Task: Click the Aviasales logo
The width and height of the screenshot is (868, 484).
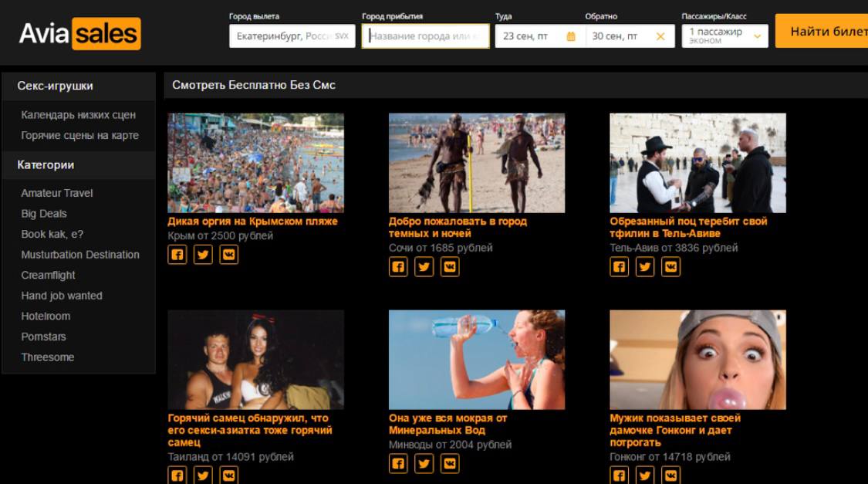Action: click(79, 34)
